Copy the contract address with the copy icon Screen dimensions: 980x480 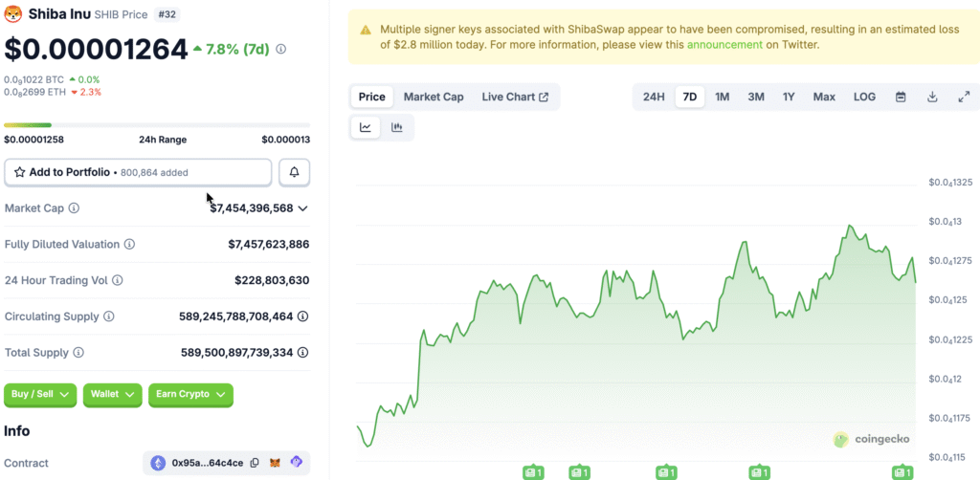pyautogui.click(x=255, y=463)
